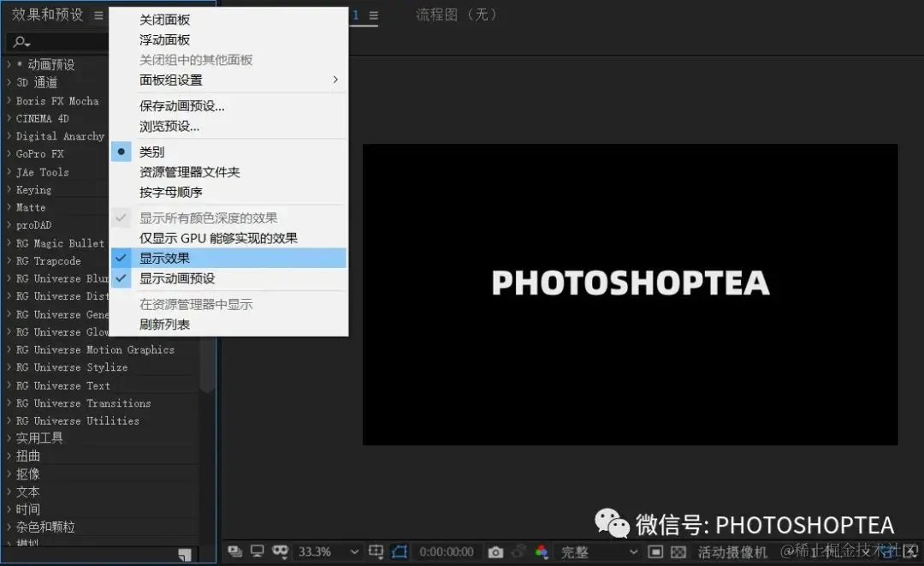Select RG Universe Motion Graphics row
Viewport: 924px width, 566px height.
101,349
